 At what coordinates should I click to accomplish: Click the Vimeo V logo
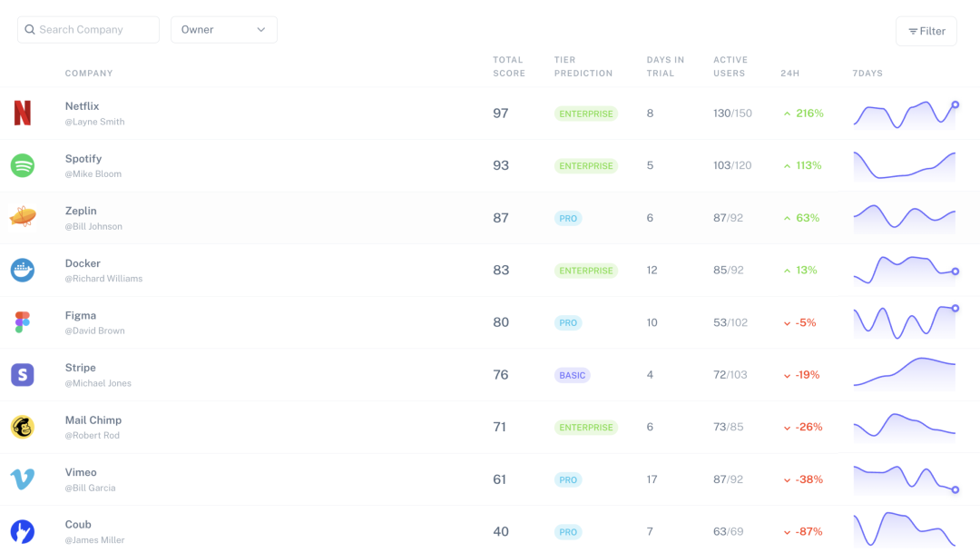[x=23, y=479]
